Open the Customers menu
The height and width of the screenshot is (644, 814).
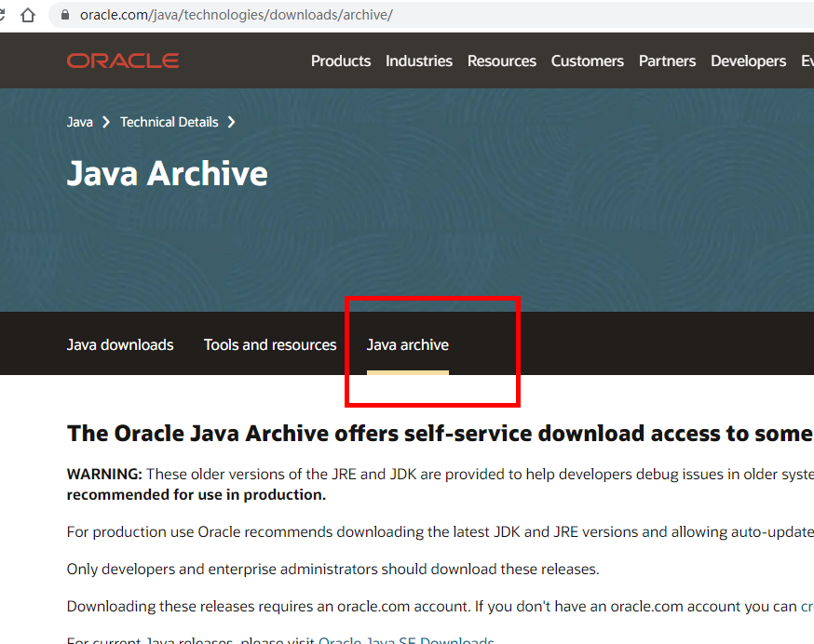(x=587, y=60)
